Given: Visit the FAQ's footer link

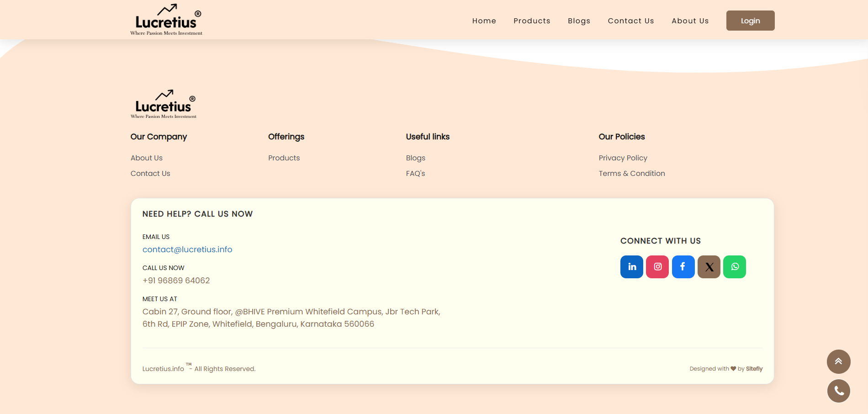Looking at the screenshot, I should [415, 174].
